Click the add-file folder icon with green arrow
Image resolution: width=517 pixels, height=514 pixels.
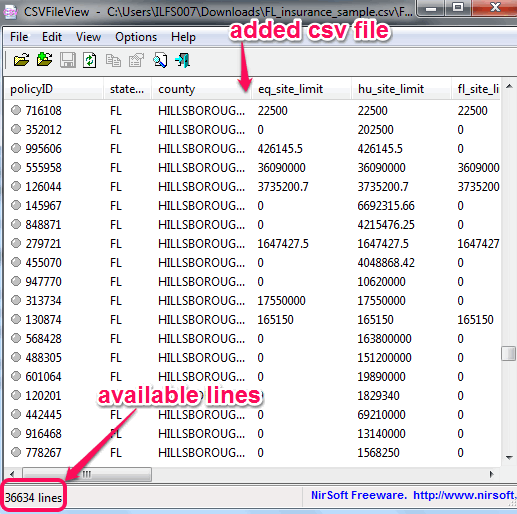click(45, 60)
